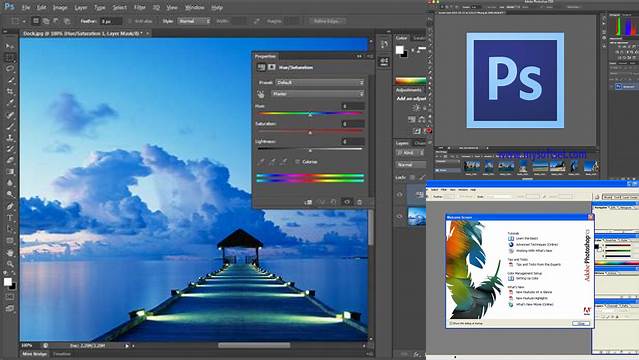Open the Master channel dropdown
The width and height of the screenshot is (639, 360).
(317, 94)
